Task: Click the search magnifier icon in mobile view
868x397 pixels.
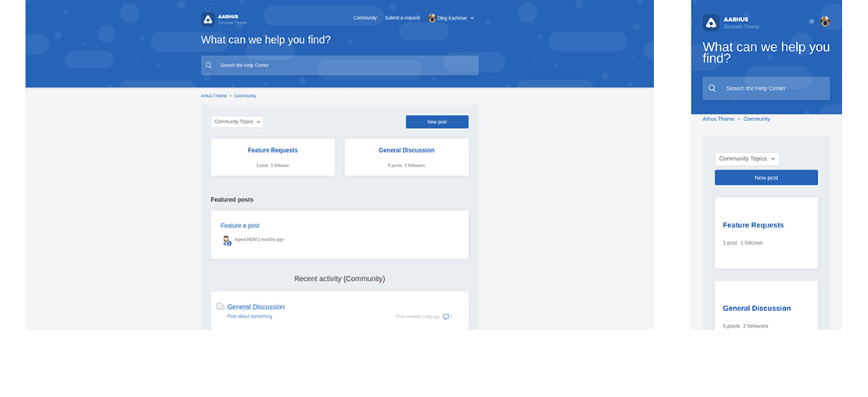Action: point(712,88)
